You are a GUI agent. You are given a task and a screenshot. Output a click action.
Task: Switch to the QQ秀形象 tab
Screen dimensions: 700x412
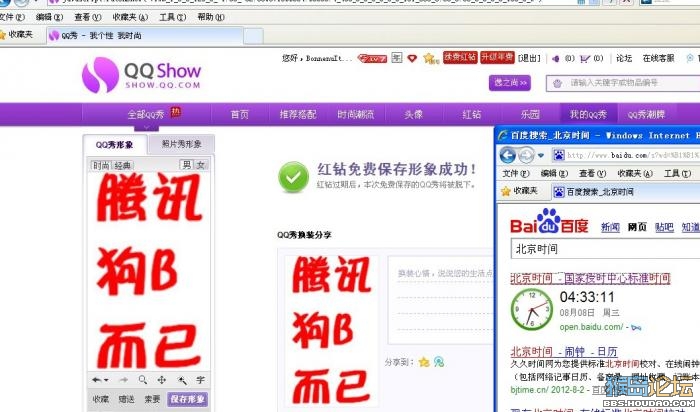click(x=115, y=145)
